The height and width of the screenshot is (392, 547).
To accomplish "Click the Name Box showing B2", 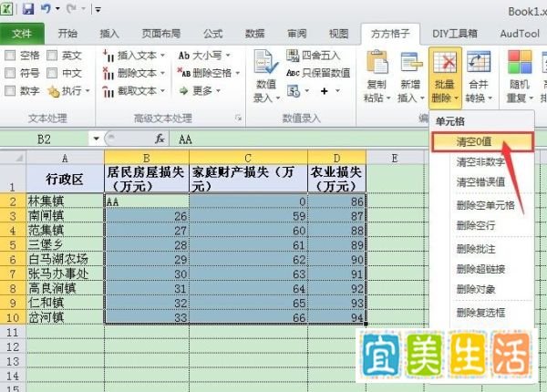I will click(x=45, y=139).
